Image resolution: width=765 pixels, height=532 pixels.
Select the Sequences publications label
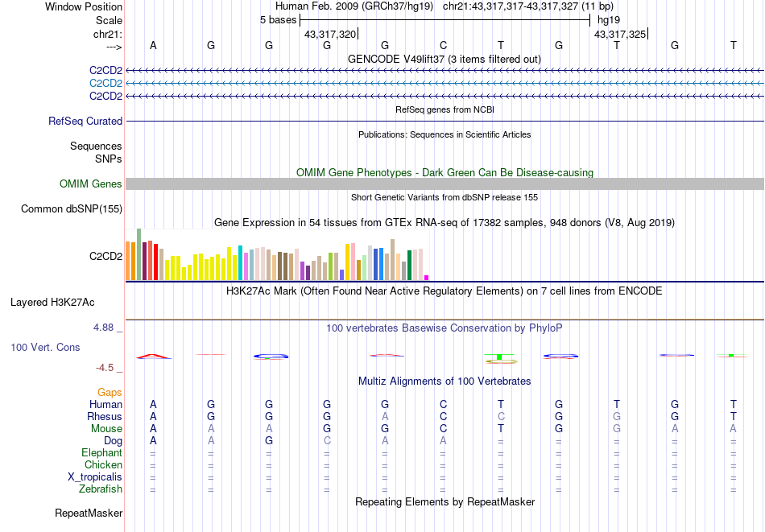coord(96,146)
